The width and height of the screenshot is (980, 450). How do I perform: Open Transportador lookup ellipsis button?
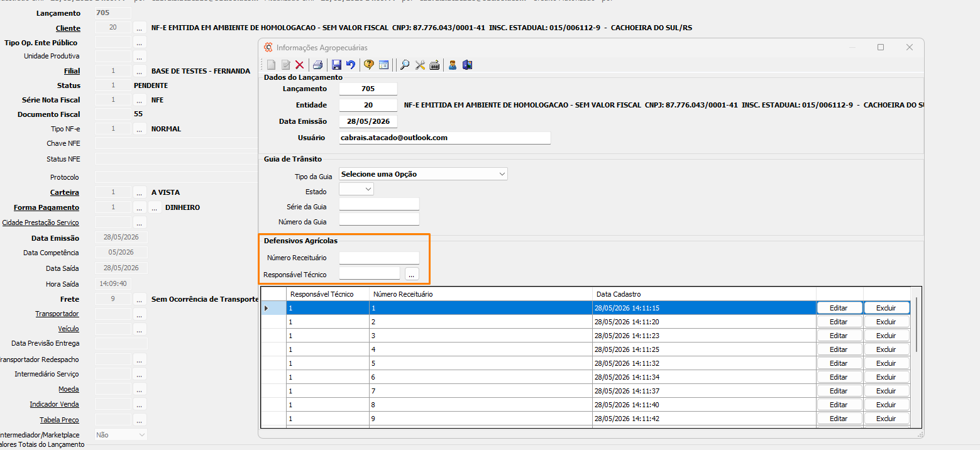point(140,314)
